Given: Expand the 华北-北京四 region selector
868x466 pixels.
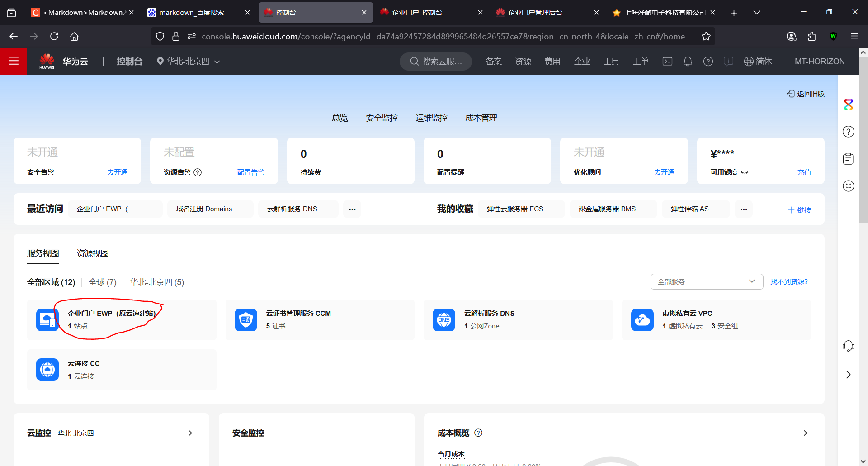Looking at the screenshot, I should [x=189, y=62].
